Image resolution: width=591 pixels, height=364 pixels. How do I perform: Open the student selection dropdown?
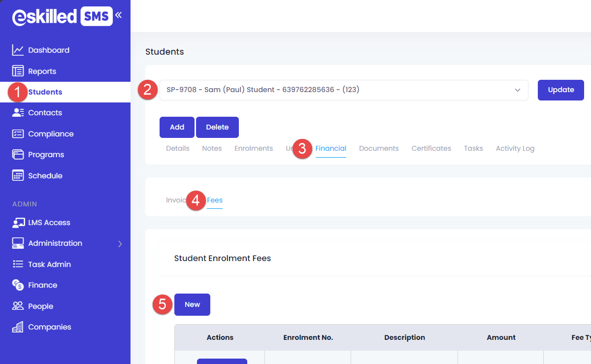[x=343, y=90]
